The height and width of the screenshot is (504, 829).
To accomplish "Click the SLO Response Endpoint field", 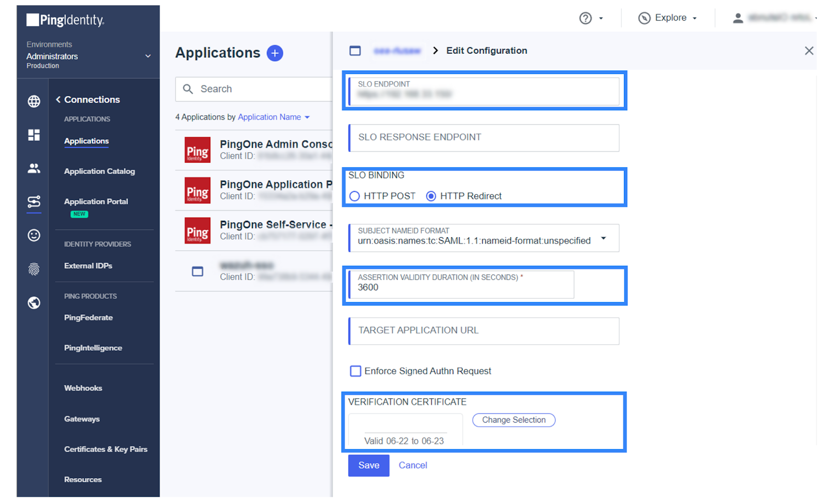I will tap(484, 138).
